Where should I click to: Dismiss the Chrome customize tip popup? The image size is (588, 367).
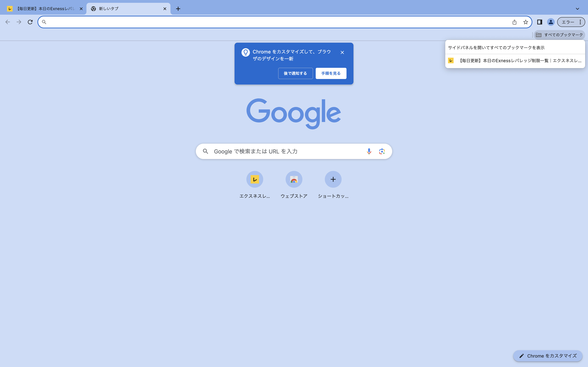(x=342, y=52)
